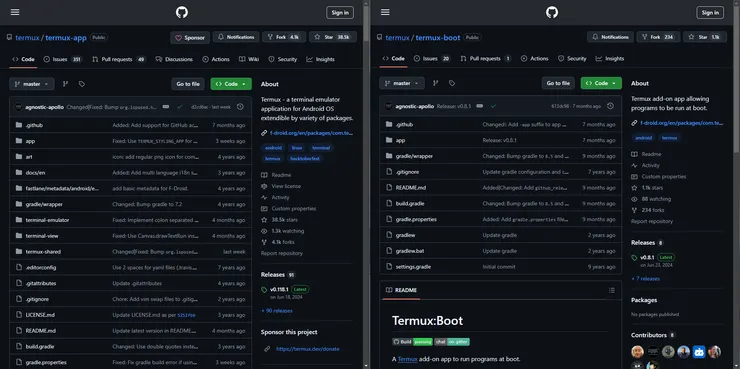Screen dimensions: 740x369
Task: Click Sign in in termux-app window
Action: click(340, 13)
